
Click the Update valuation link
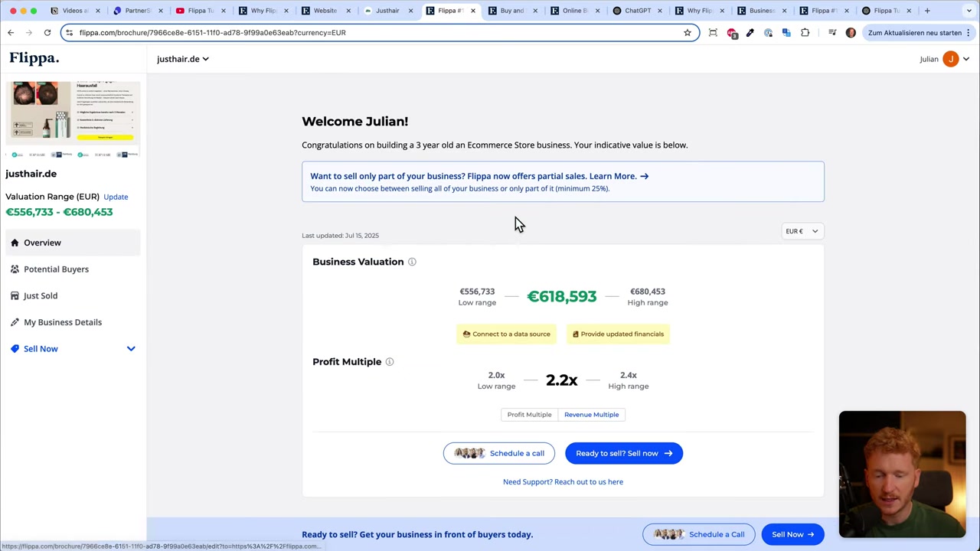tap(116, 197)
